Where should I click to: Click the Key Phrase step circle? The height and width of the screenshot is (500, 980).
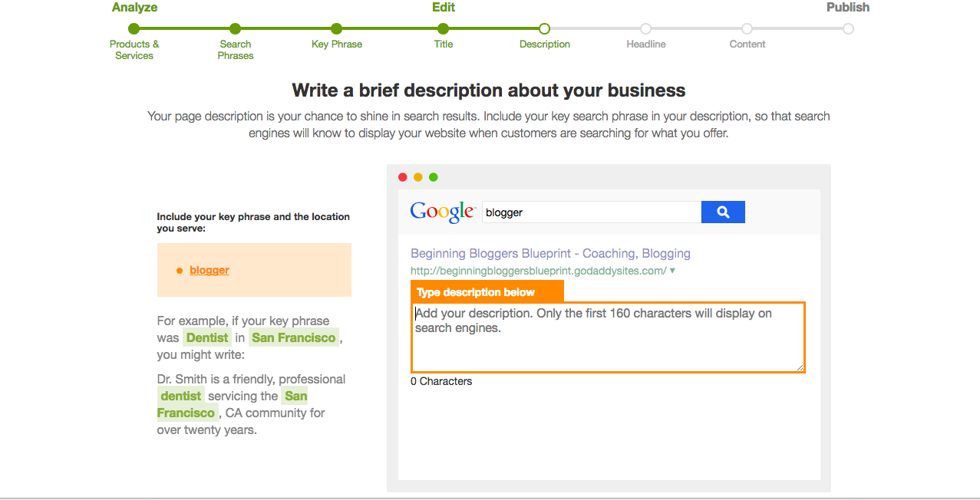coord(336,29)
